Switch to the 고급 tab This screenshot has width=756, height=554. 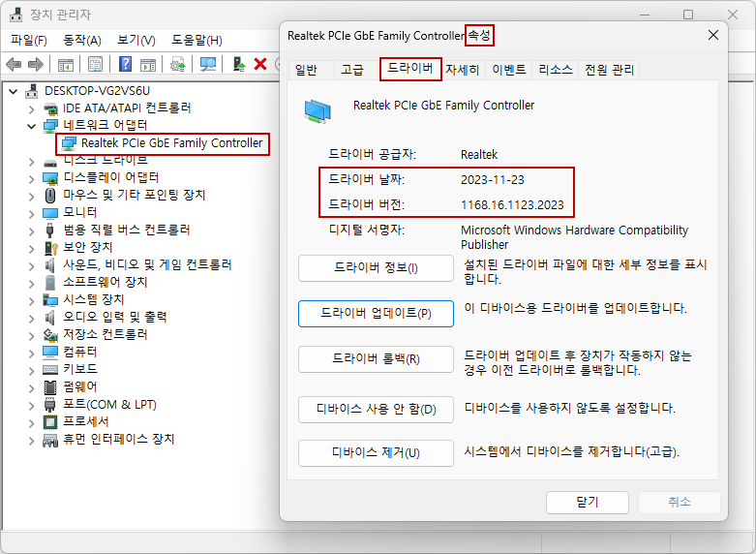[x=352, y=70]
